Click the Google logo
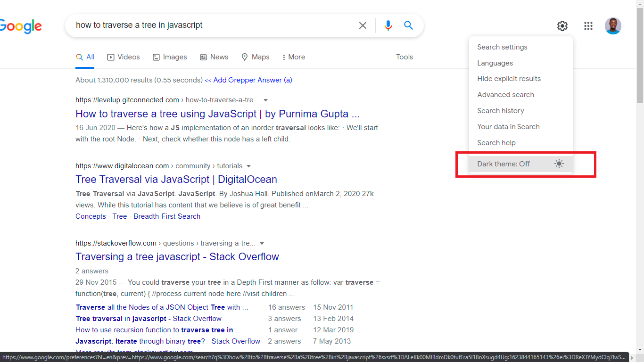Image resolution: width=644 pixels, height=362 pixels. [21, 26]
